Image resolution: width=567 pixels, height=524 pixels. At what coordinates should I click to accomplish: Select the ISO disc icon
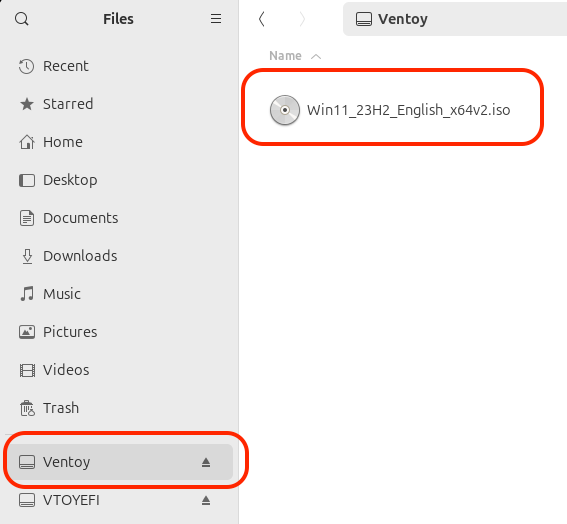click(285, 110)
